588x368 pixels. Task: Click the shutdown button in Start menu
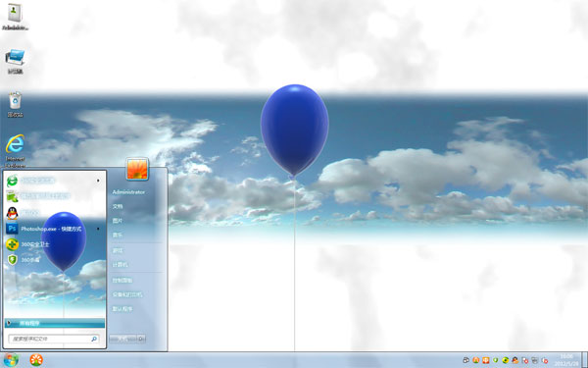123,339
